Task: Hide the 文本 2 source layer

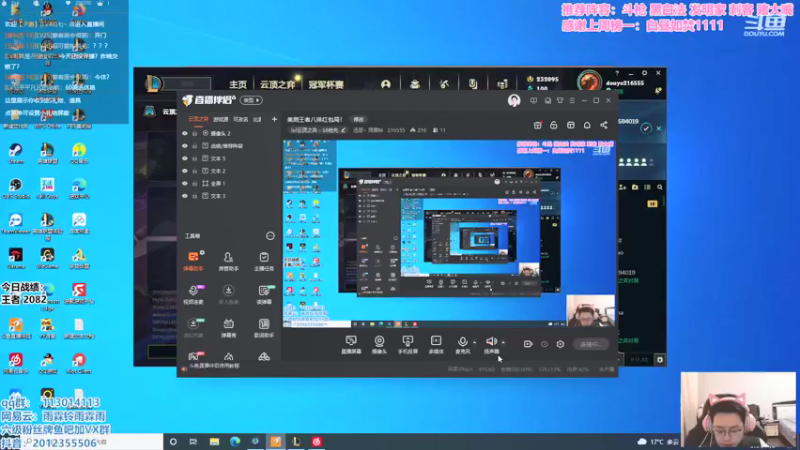Action: [185, 171]
